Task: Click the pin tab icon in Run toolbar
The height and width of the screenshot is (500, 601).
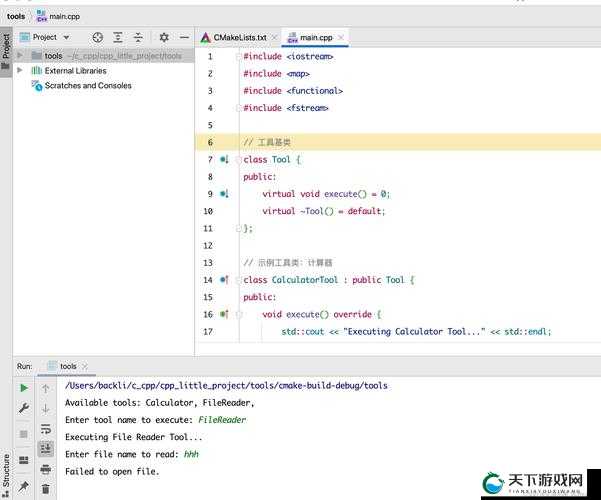Action: [x=24, y=487]
